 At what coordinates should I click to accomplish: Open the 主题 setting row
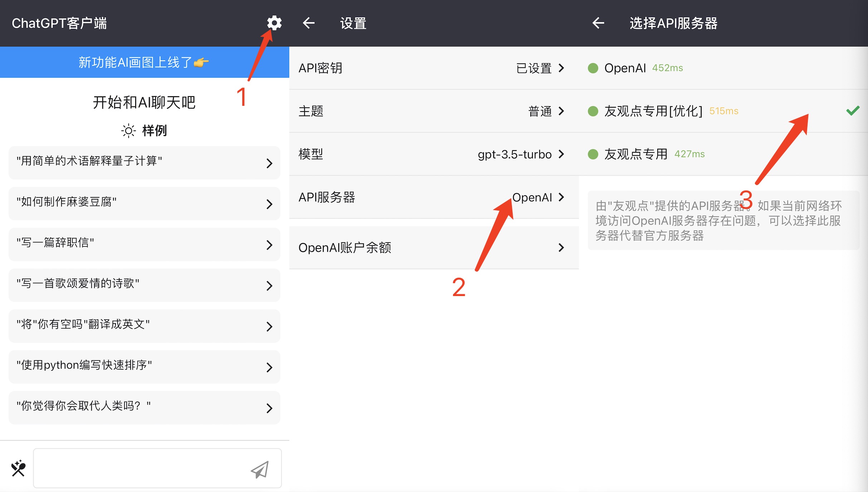pos(434,111)
